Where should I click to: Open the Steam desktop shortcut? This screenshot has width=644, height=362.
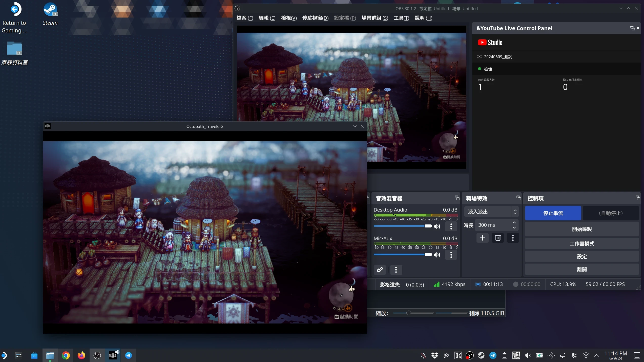[x=50, y=14]
